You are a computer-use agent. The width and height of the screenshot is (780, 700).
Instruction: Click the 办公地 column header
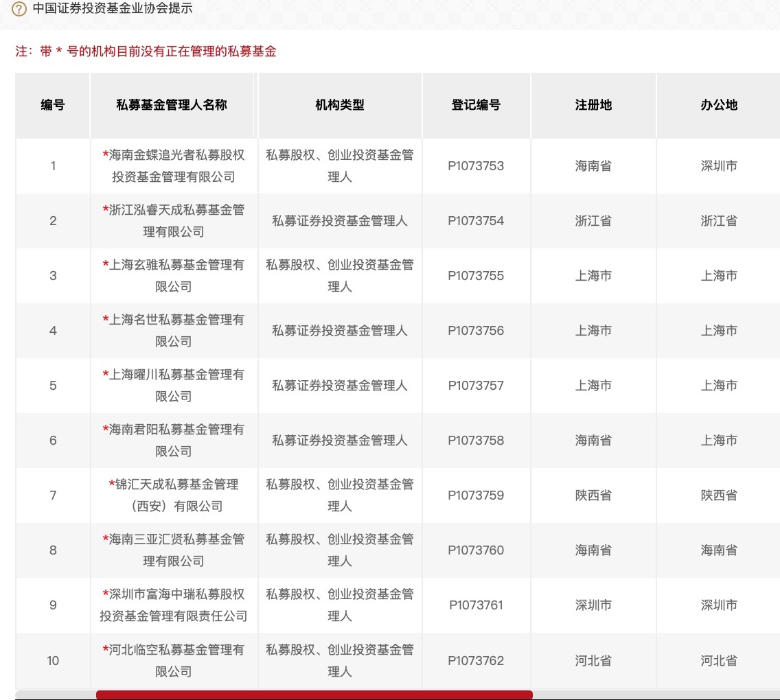(719, 105)
